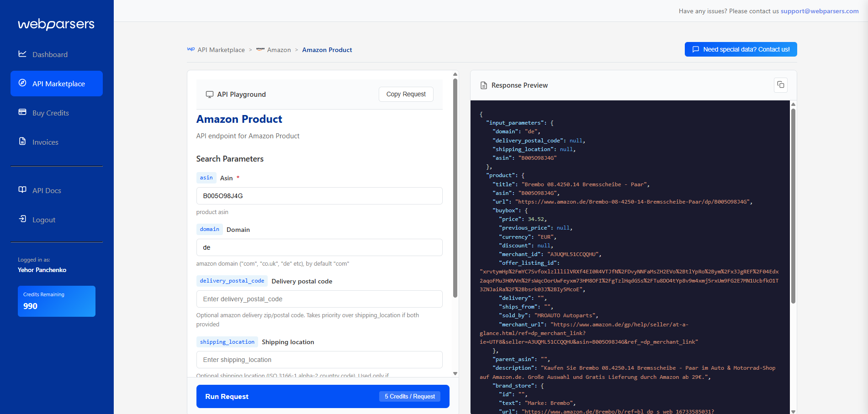Click the Buy Credits card icon
This screenshot has height=414, width=868.
pos(22,112)
